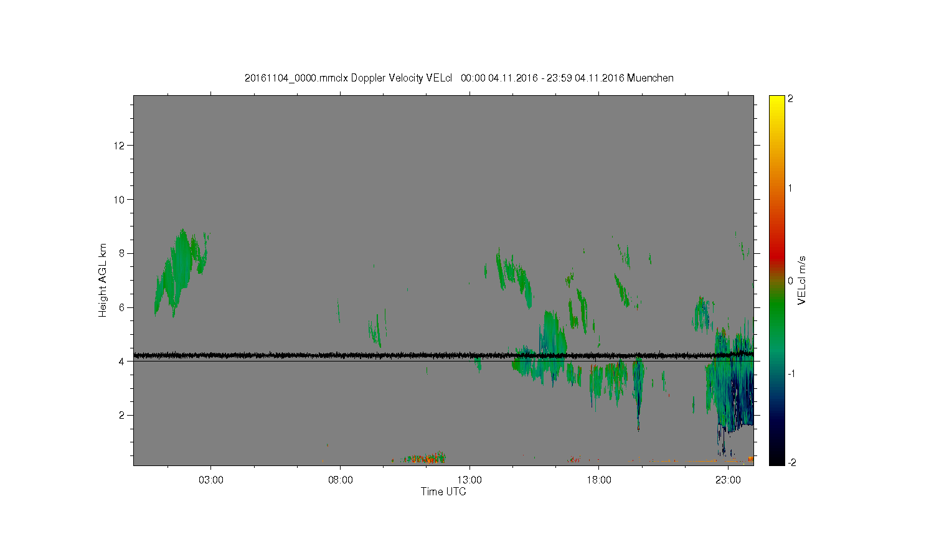Click the Time UTC x-axis title

pos(443,492)
